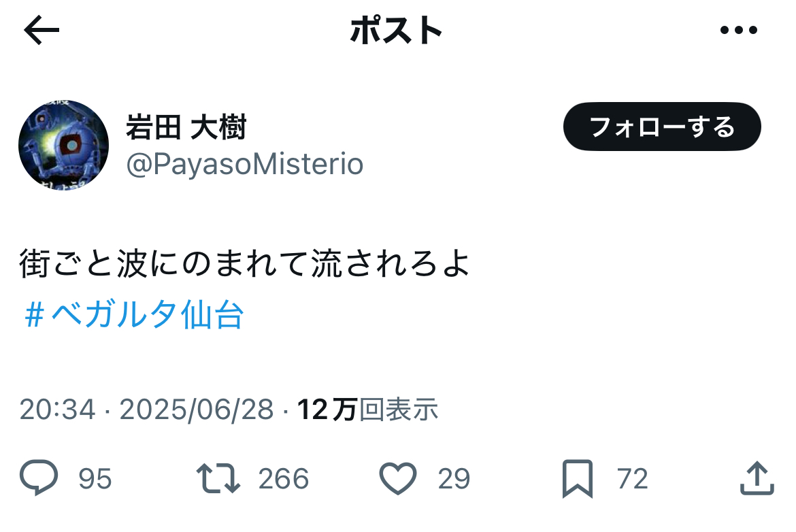The height and width of the screenshot is (532, 796).
Task: Open the reply speech bubble icon
Action: (39, 477)
